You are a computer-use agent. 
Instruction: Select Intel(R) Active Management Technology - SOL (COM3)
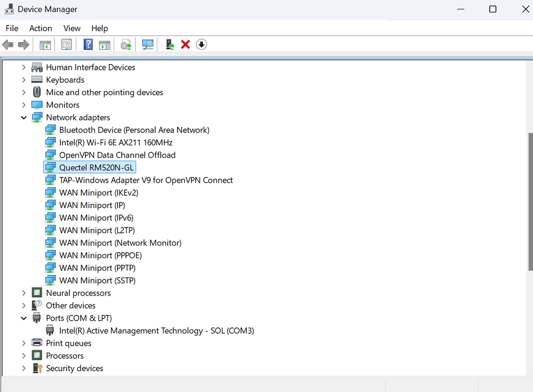pyautogui.click(x=156, y=330)
